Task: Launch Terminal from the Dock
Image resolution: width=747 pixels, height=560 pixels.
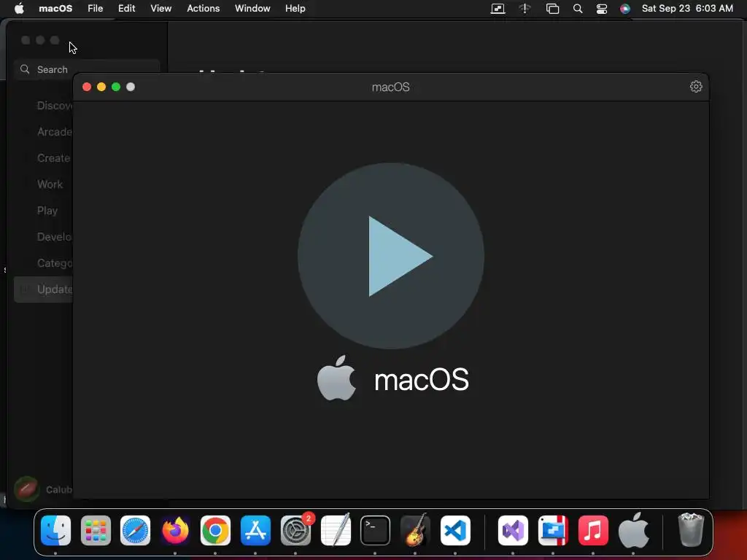Action: tap(376, 531)
